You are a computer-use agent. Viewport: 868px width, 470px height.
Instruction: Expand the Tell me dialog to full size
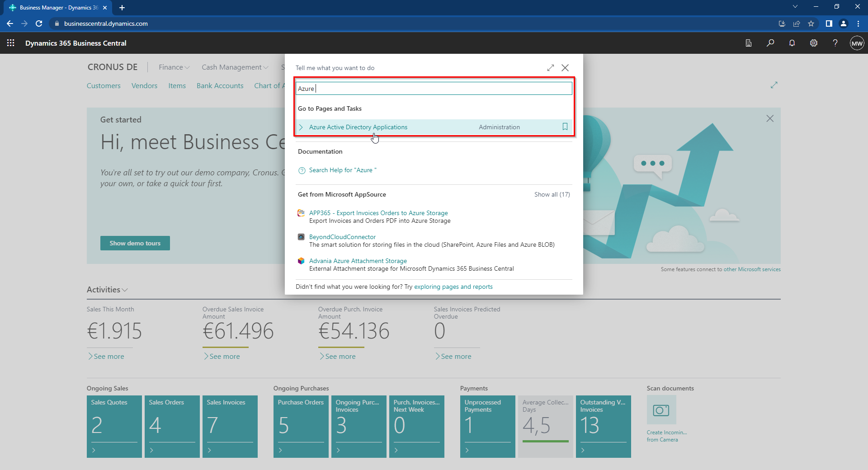(550, 68)
